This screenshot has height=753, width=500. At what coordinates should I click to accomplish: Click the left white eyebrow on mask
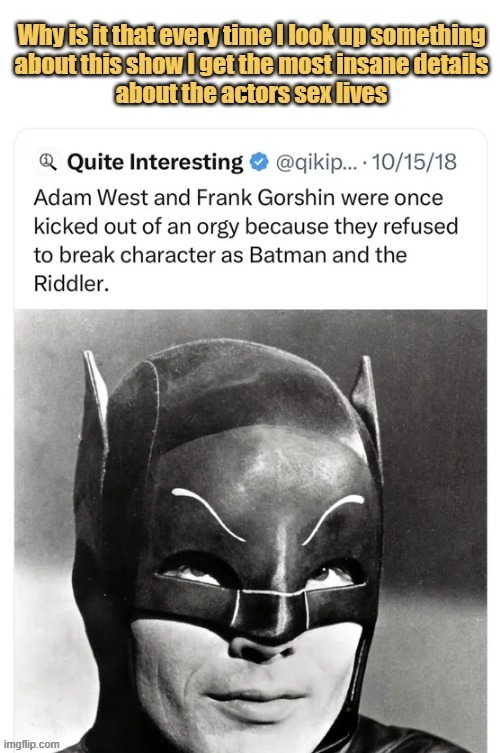208,513
